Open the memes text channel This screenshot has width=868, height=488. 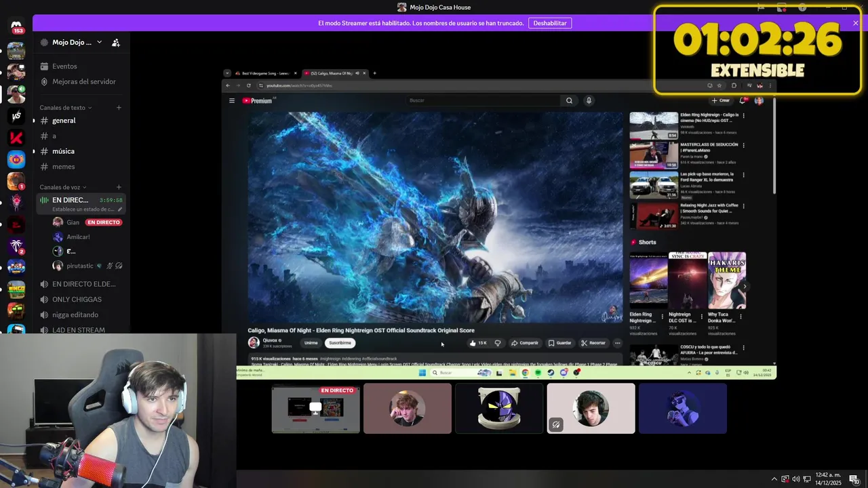80,167
